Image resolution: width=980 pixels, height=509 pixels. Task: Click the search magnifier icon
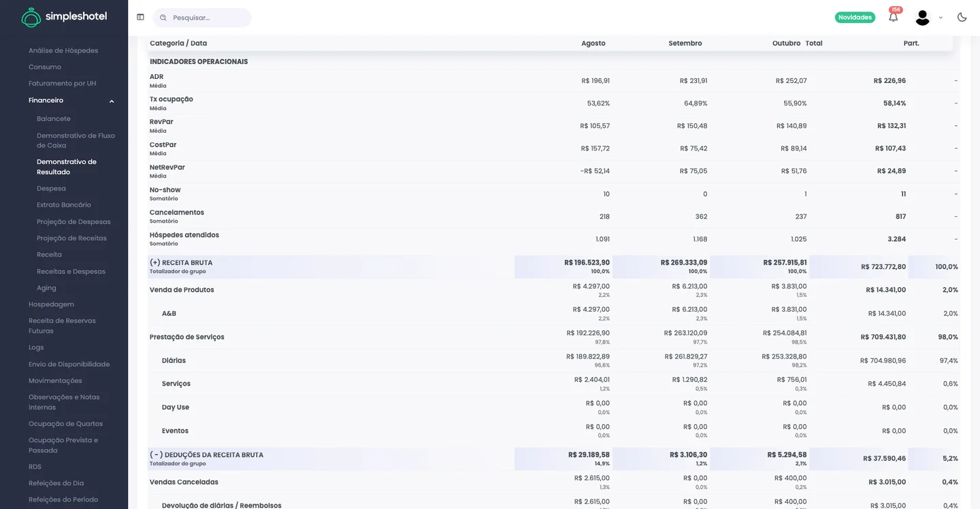[163, 18]
